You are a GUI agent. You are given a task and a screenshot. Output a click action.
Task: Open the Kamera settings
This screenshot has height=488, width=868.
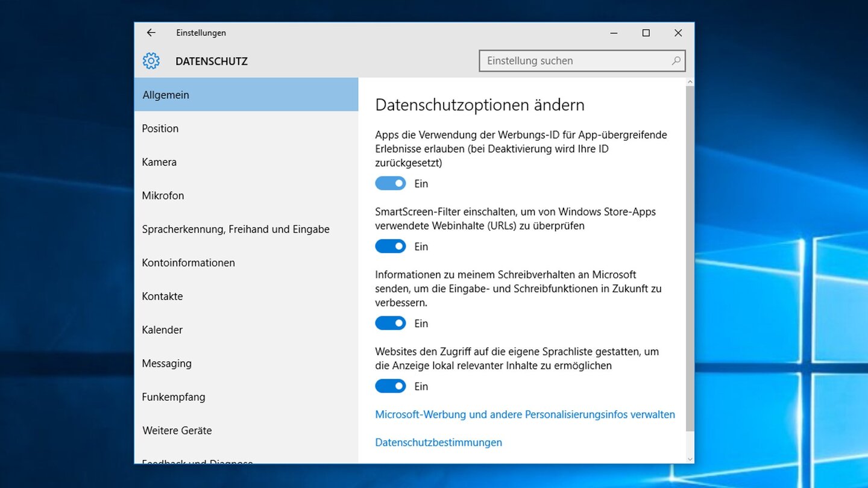(247, 162)
